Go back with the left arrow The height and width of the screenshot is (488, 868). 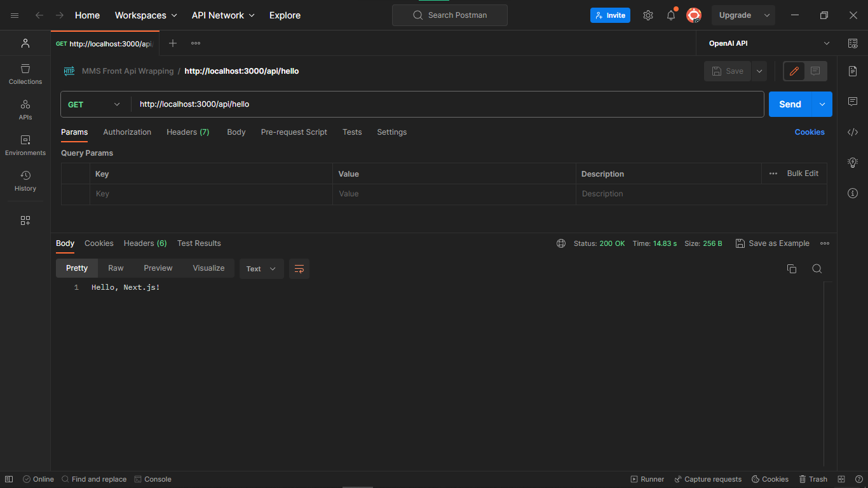(39, 15)
